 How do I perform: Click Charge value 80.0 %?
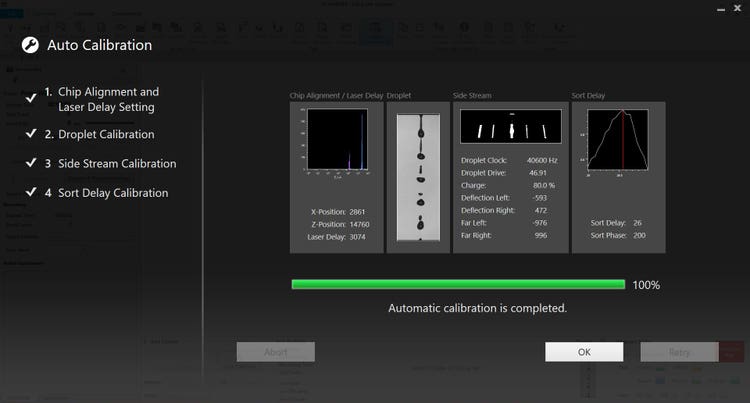coord(544,185)
